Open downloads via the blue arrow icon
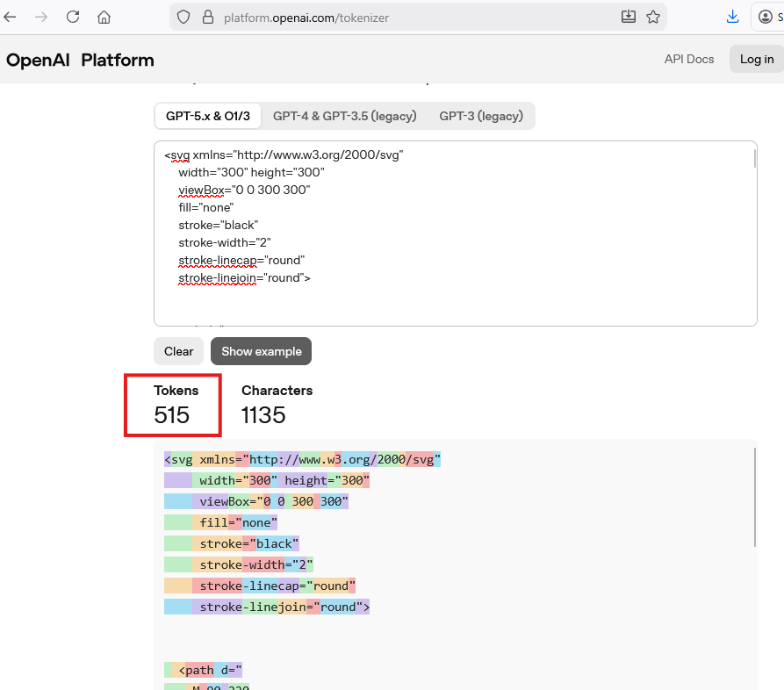 733,17
